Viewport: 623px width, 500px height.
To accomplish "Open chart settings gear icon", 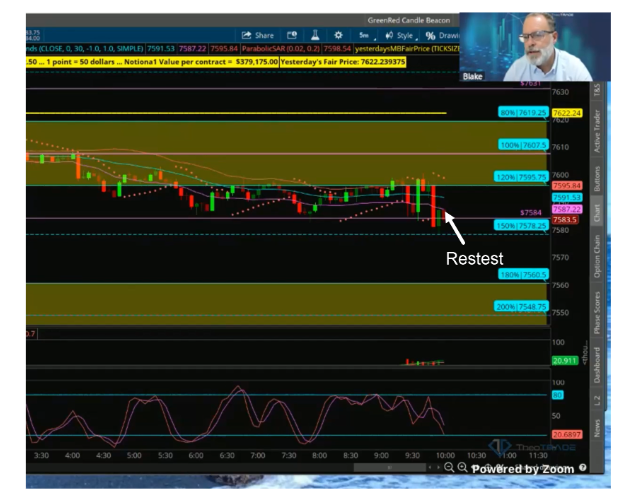I will coord(338,35).
